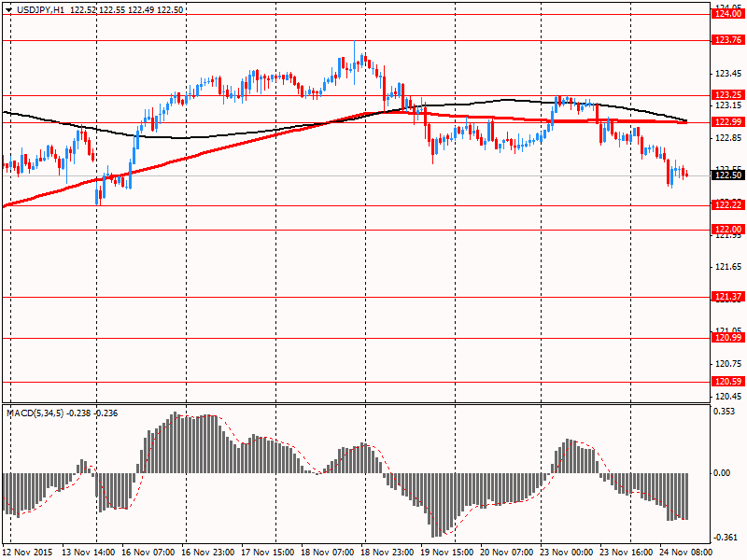
Task: Select the current price 122.50 marker
Action: click(x=727, y=175)
